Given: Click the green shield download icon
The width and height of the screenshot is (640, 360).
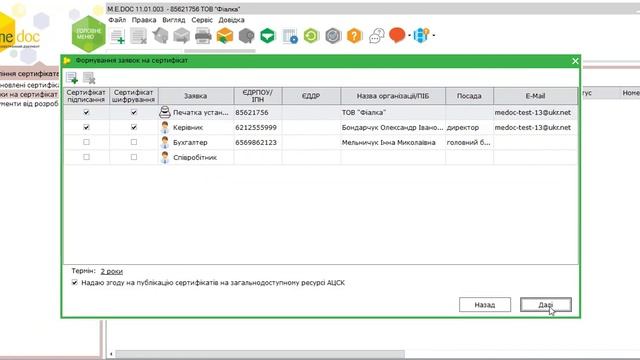Looking at the screenshot, I should pyautogui.click(x=268, y=36).
